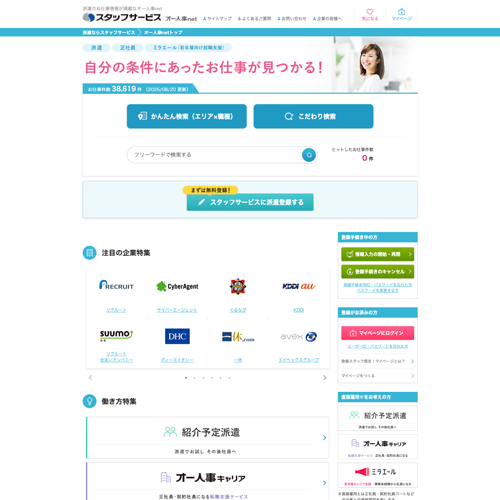Select the second carousel pagination dot

(195, 378)
